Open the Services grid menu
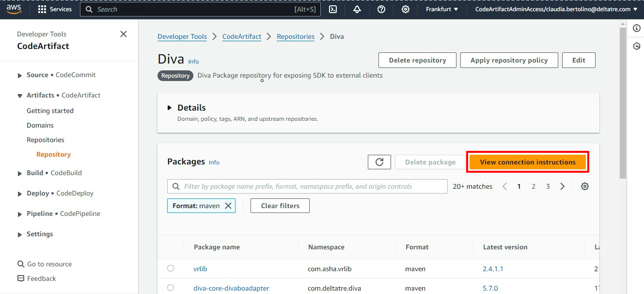644x294 pixels. [55, 9]
